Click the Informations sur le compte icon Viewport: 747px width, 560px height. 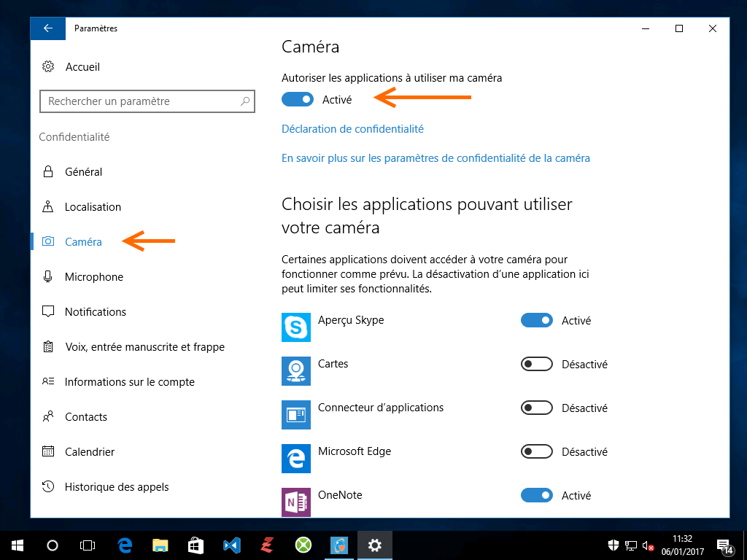pyautogui.click(x=48, y=381)
